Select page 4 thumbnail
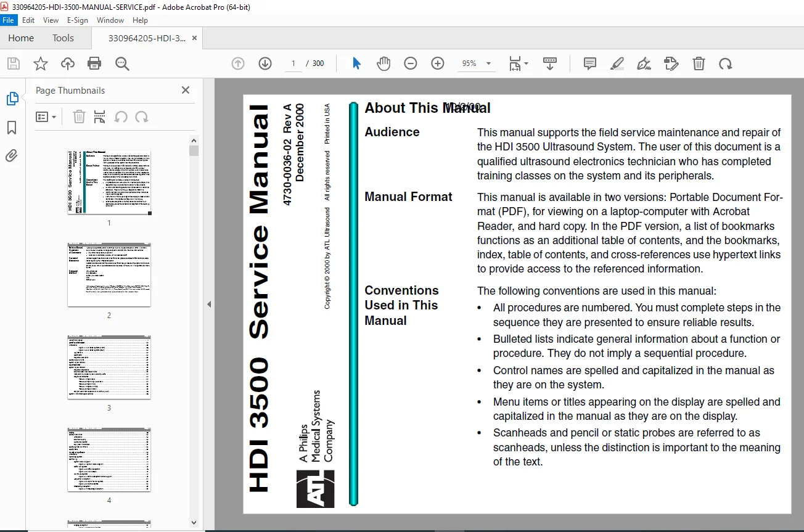 (x=109, y=460)
